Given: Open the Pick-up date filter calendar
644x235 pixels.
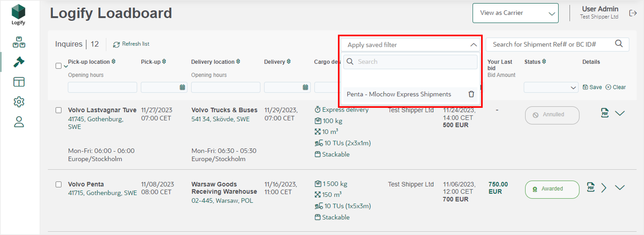Looking at the screenshot, I should [x=182, y=87].
